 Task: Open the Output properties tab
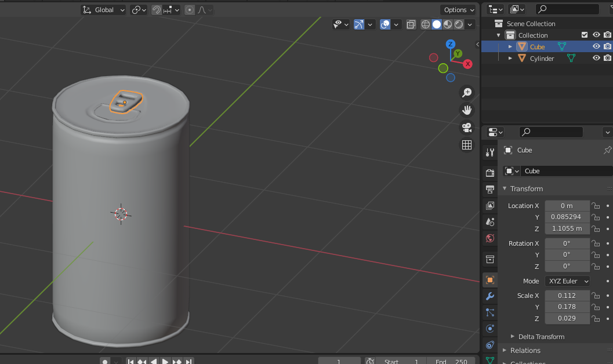[490, 189]
